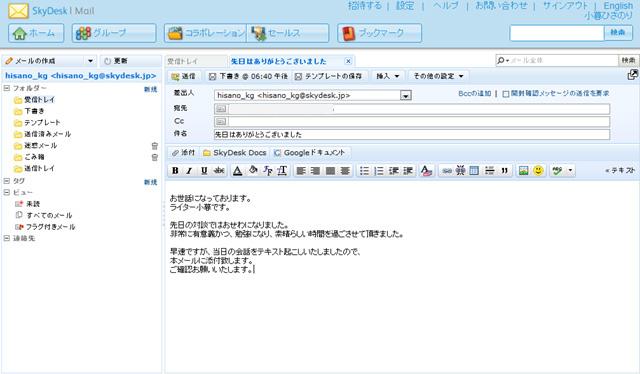This screenshot has width=640, height=374.
Task: Open the メールの作成 dropdown arrow
Action: pos(90,61)
